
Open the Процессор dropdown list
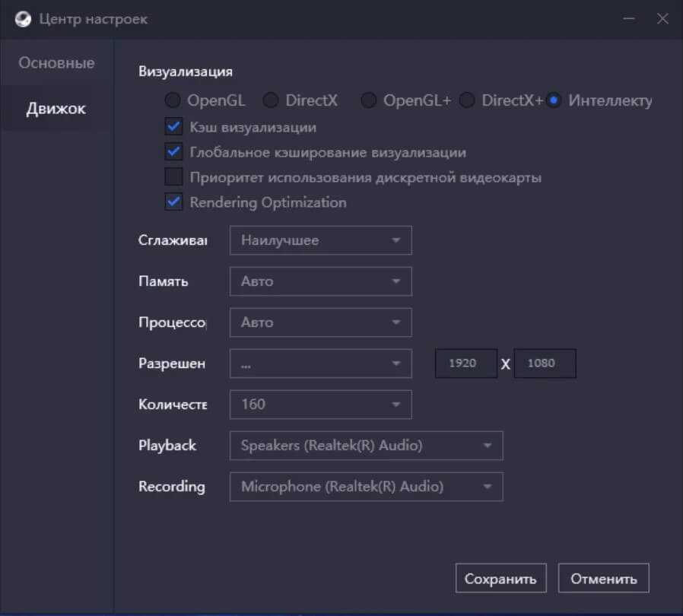pos(320,322)
